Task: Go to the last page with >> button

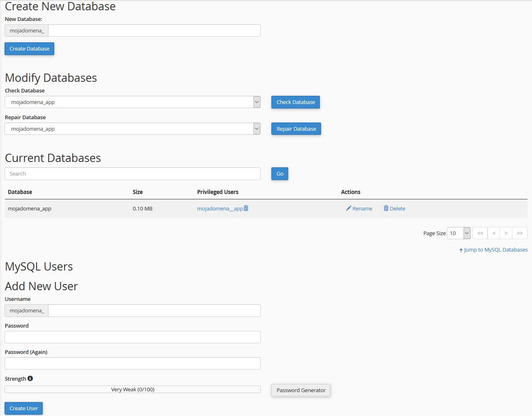Action: click(520, 233)
